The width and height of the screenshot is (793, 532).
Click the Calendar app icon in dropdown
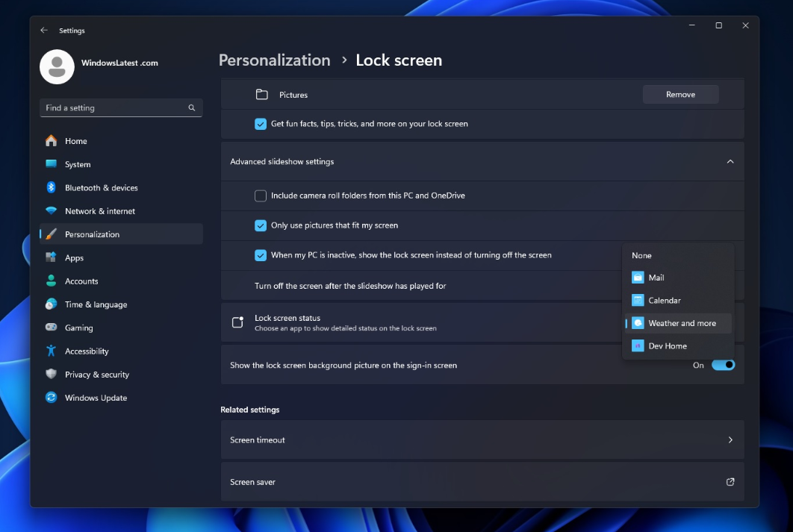pos(638,300)
